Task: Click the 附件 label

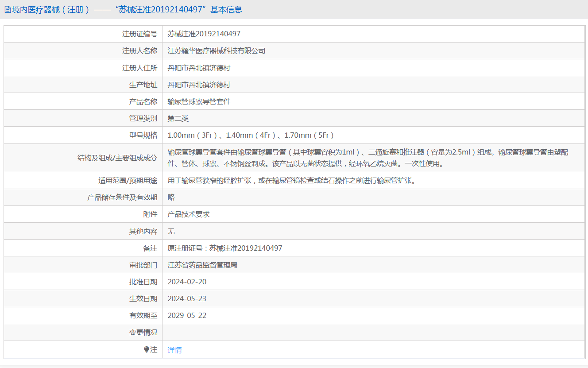Action: click(x=151, y=214)
